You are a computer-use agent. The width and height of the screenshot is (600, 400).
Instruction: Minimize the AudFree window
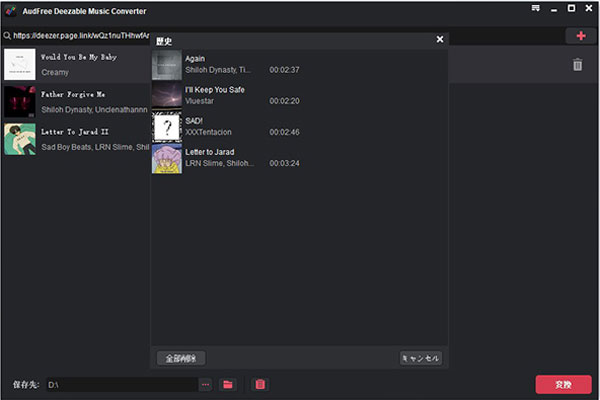coord(554,9)
